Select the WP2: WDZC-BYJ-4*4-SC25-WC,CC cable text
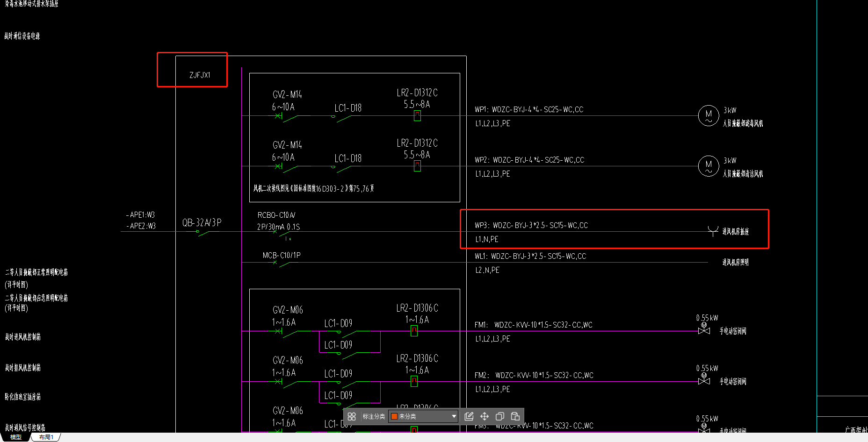868x442 pixels. point(529,160)
